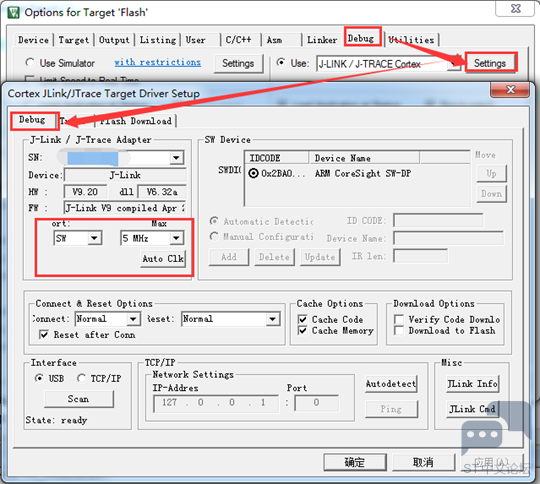The height and width of the screenshot is (484, 540).
Task: Open JLink Cmd
Action: click(472, 409)
